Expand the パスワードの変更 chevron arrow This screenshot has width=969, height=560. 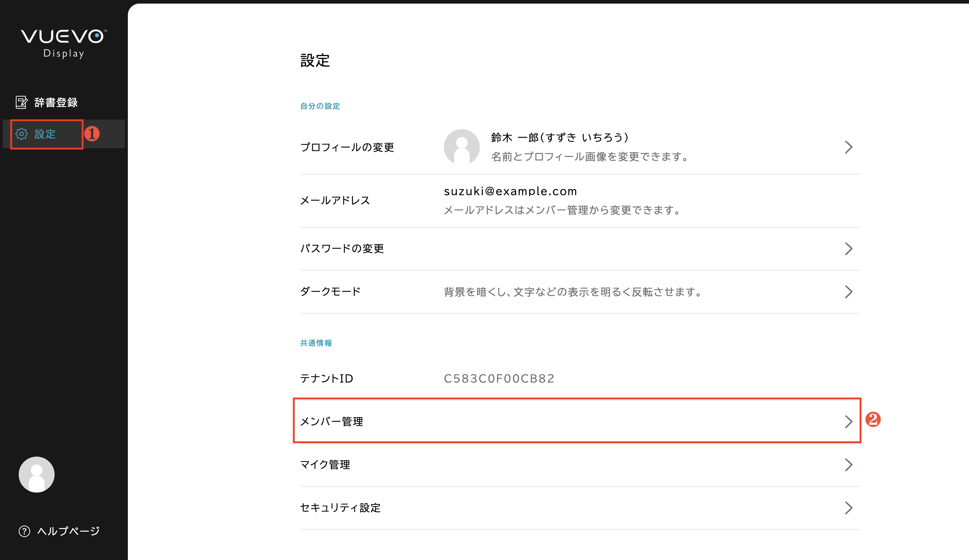tap(848, 249)
